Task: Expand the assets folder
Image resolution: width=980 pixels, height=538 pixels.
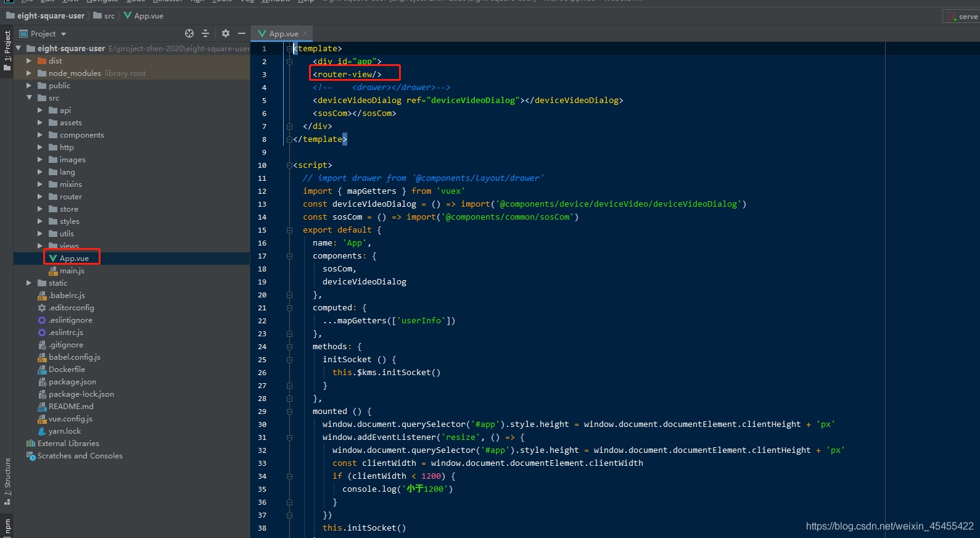Action: [40, 122]
